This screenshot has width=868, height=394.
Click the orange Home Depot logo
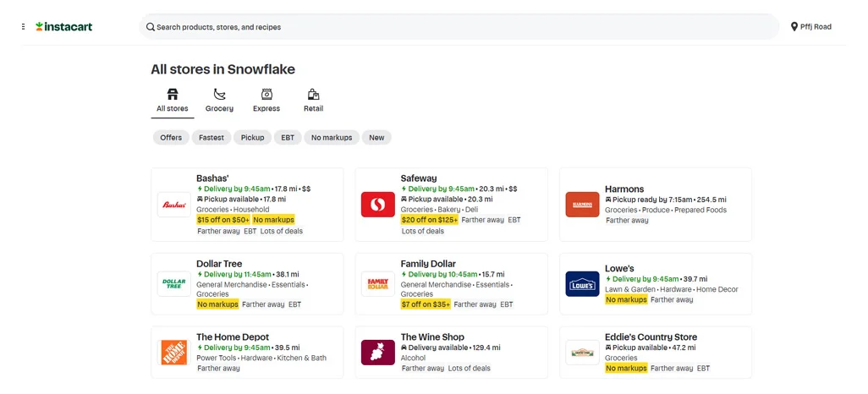173,353
